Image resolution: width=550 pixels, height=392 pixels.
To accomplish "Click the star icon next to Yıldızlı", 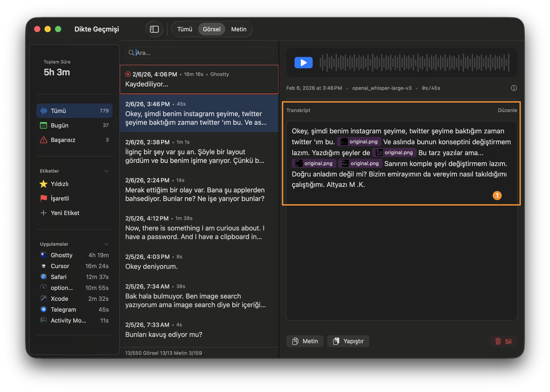I will point(44,184).
